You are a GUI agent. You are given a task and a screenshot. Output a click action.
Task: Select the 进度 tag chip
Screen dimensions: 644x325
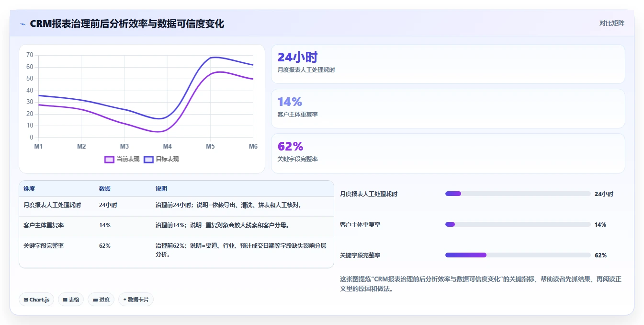(101, 300)
